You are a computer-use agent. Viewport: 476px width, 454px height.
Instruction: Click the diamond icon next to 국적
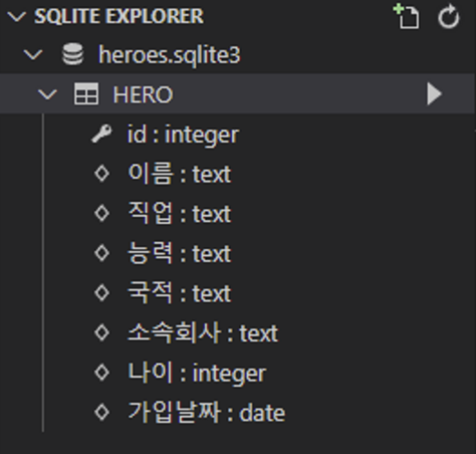pos(101,293)
